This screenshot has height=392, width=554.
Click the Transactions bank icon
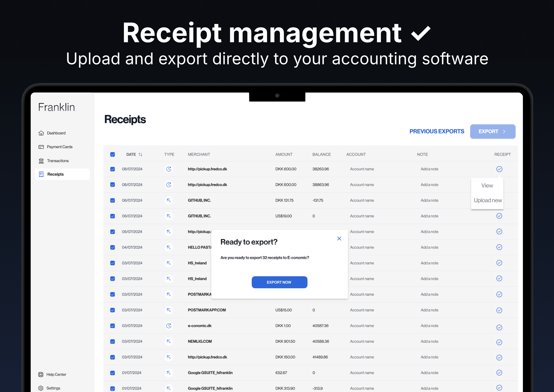tap(41, 161)
